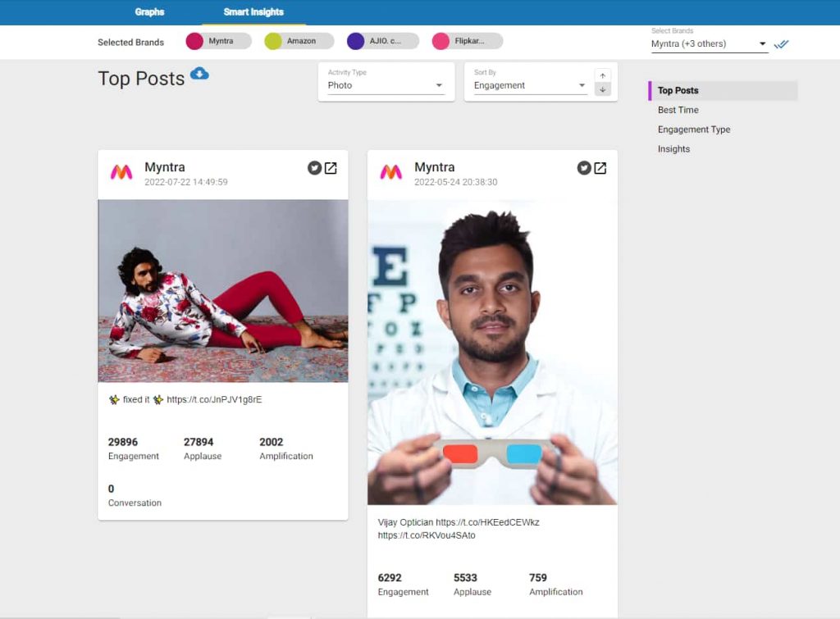
Task: Sort descending with the down arrow
Action: 603,89
